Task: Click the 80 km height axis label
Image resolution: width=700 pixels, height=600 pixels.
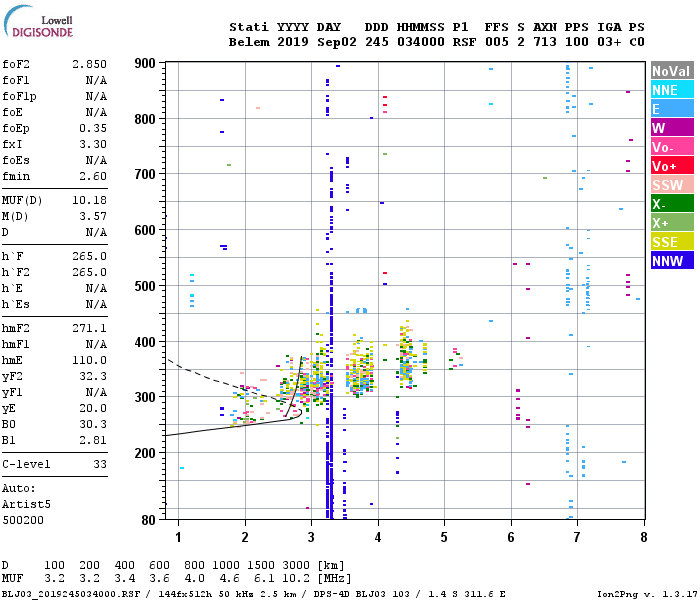Action: coord(149,520)
